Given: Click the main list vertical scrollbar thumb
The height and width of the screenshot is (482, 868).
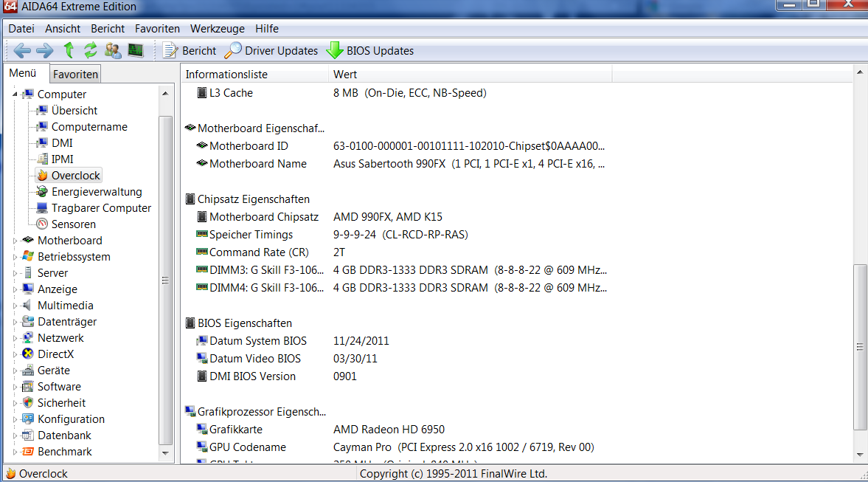Looking at the screenshot, I should [x=860, y=348].
